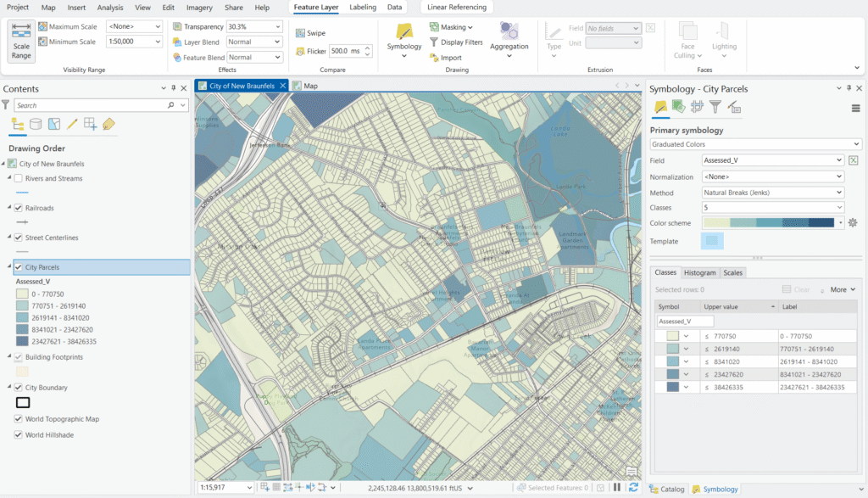Switch to the Histogram tab
Image resolution: width=868 pixels, height=498 pixels.
tap(699, 273)
